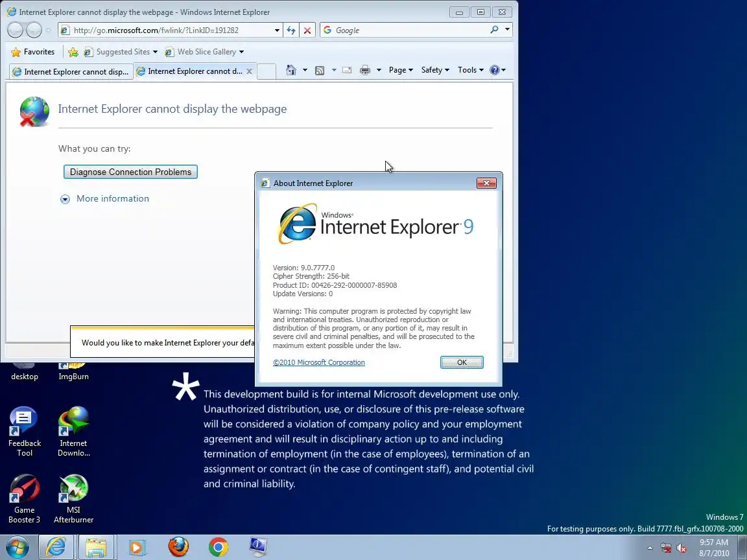
Task: Close the About Internet Explorer dialog
Action: (486, 183)
